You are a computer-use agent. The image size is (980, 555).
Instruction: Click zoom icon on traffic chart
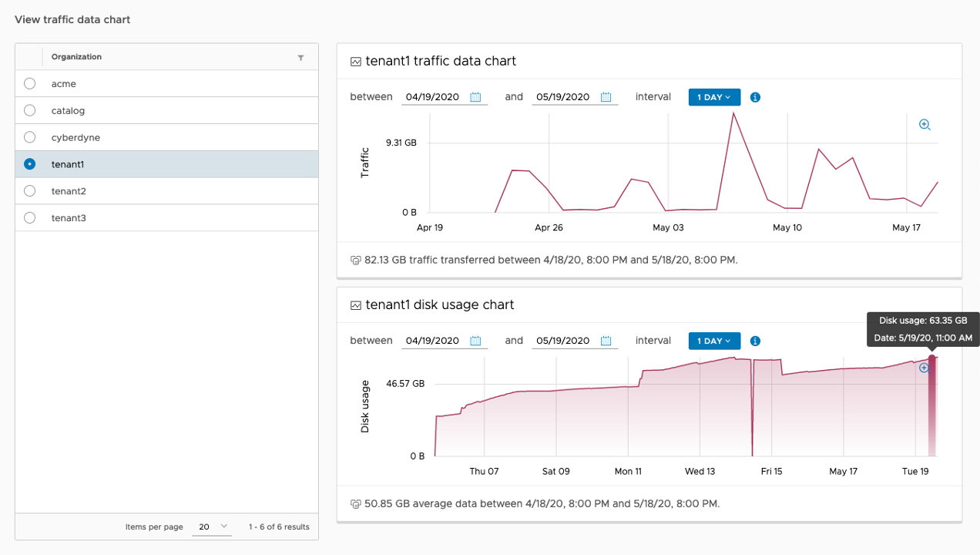tap(925, 125)
